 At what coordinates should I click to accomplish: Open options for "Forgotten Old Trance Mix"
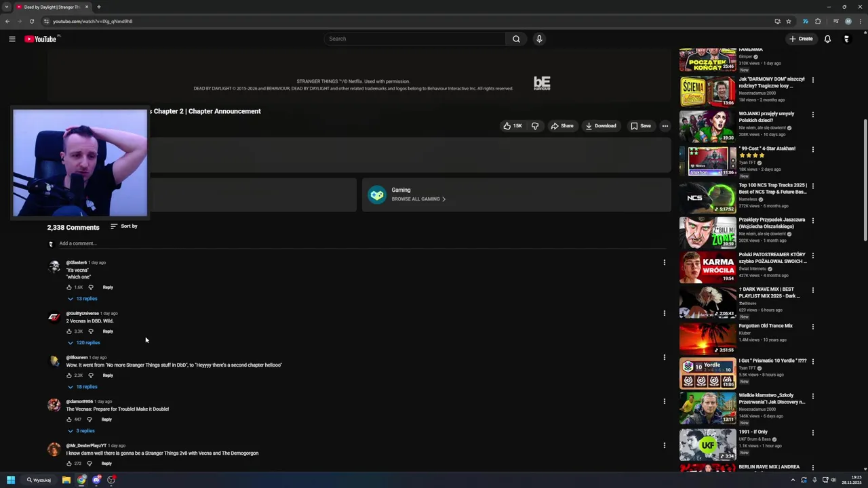[813, 326]
